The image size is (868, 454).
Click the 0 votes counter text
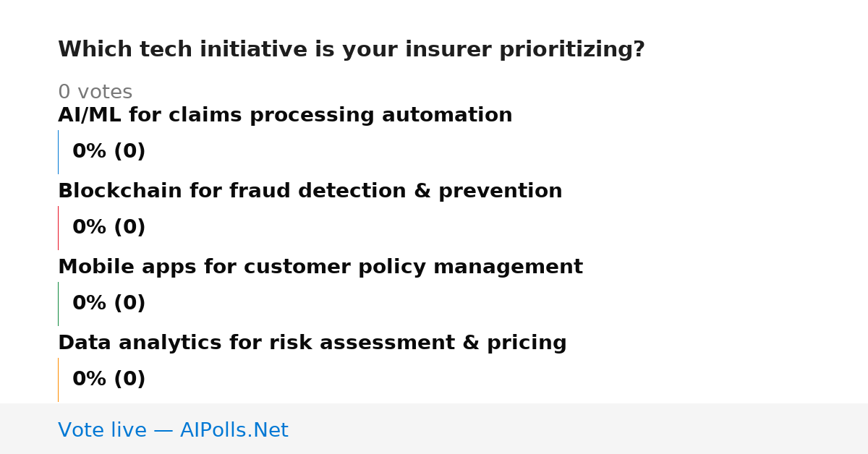pyautogui.click(x=95, y=93)
